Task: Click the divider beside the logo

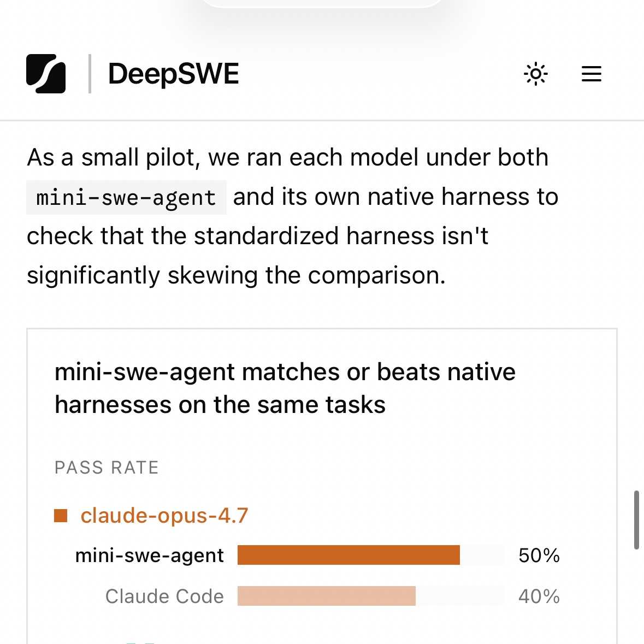Action: [x=90, y=74]
